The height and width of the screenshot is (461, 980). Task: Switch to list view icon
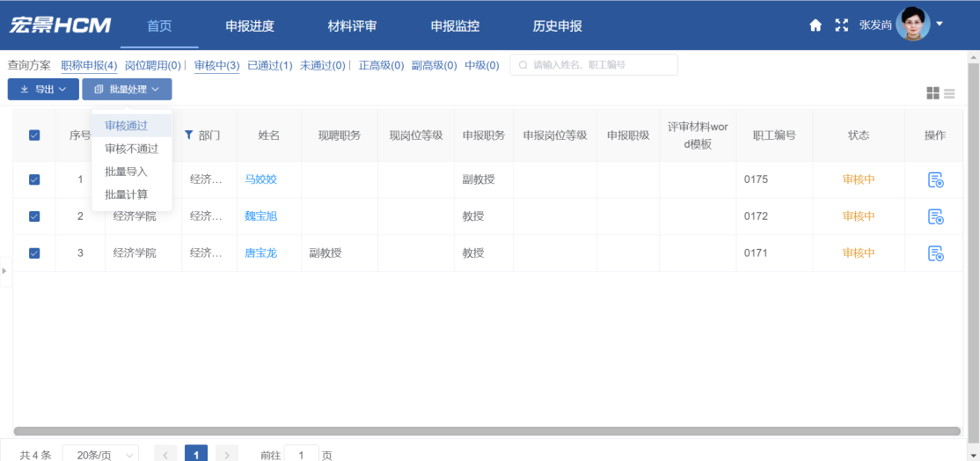[x=949, y=93]
